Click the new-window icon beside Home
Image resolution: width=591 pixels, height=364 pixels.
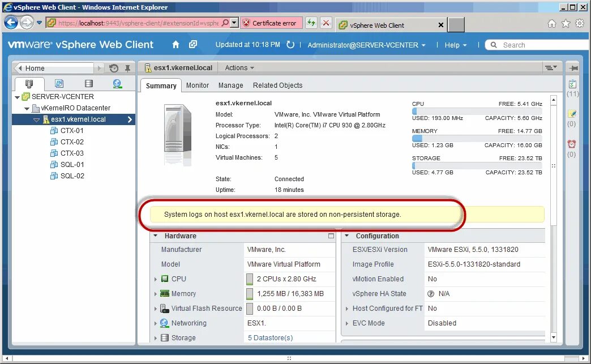[x=193, y=45]
